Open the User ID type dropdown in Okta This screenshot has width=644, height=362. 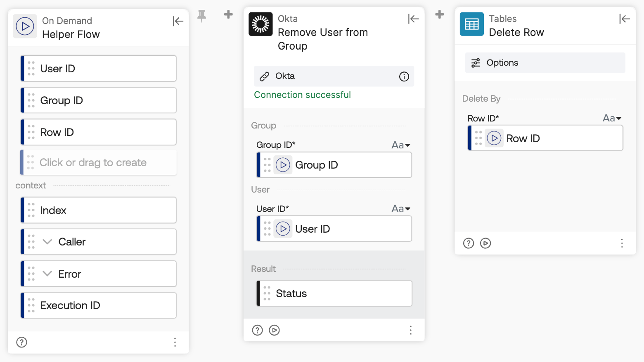click(x=401, y=209)
